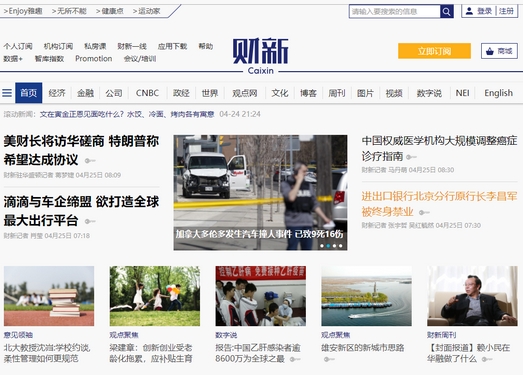
Task: Click key icon after 最大出行平台 headline
Action: pos(90,221)
